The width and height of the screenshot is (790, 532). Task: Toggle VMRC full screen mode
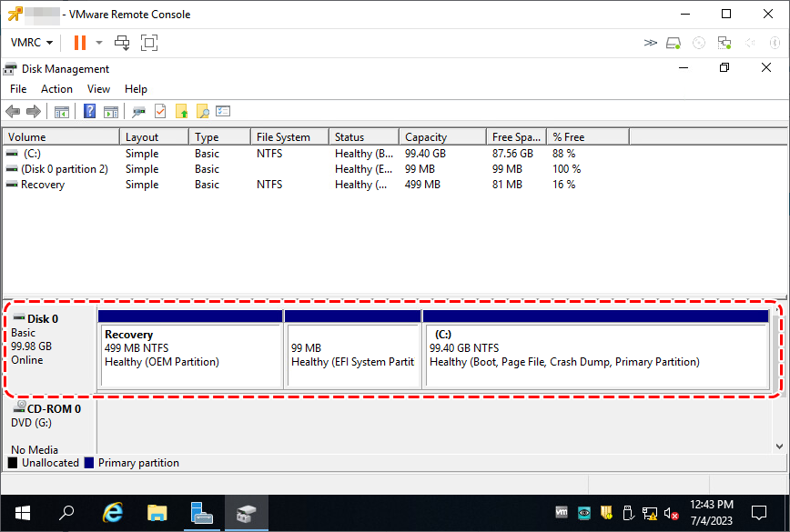coord(149,43)
